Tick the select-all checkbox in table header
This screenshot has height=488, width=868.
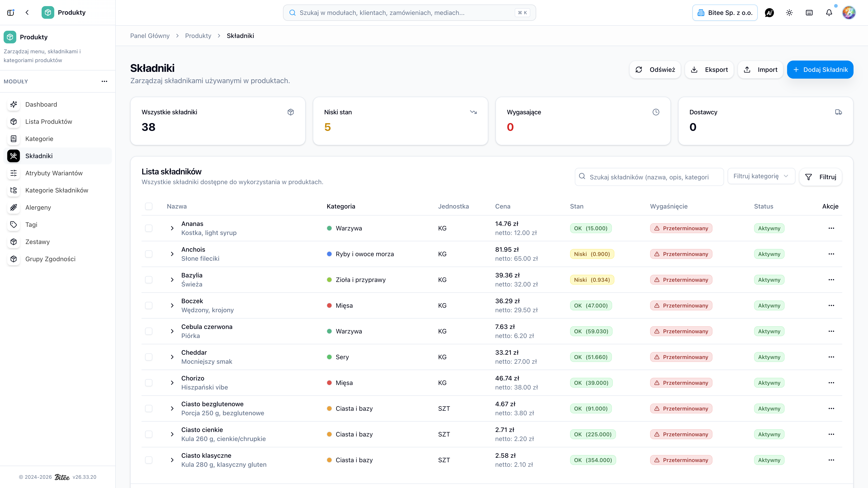coord(149,206)
